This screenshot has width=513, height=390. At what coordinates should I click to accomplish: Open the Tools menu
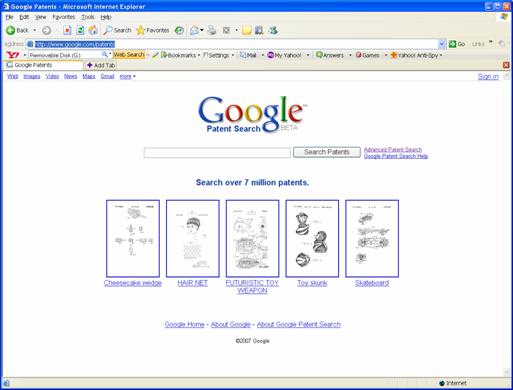pyautogui.click(x=88, y=17)
